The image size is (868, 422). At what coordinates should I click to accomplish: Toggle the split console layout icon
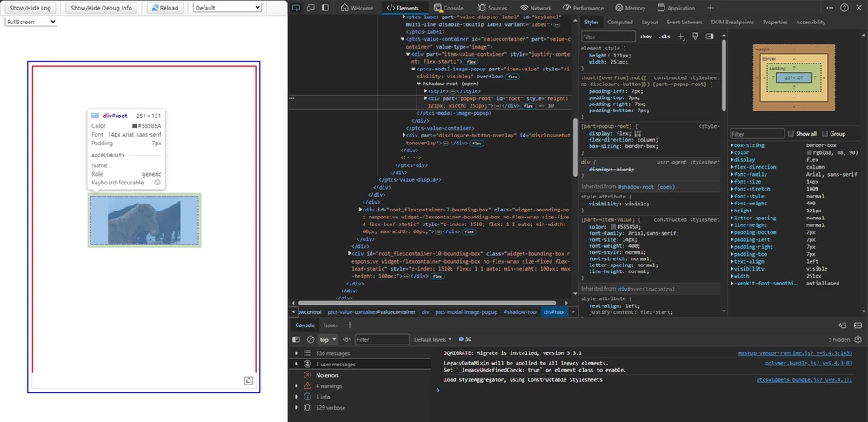point(858,325)
